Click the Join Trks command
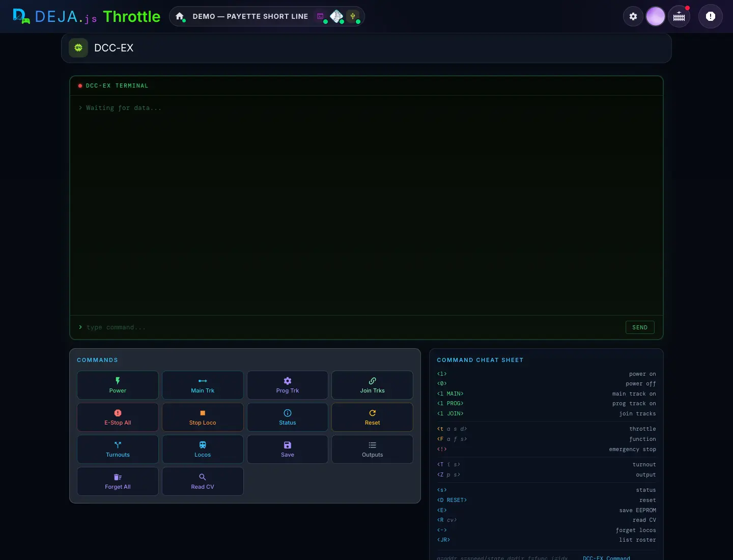 (373, 385)
